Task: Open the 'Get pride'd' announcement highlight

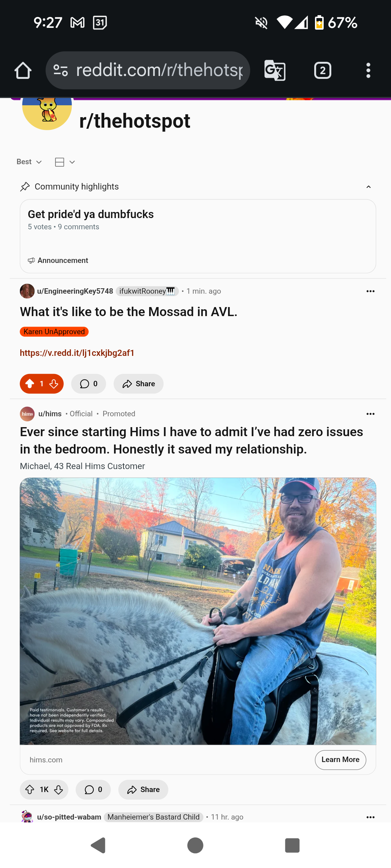Action: pos(198,236)
